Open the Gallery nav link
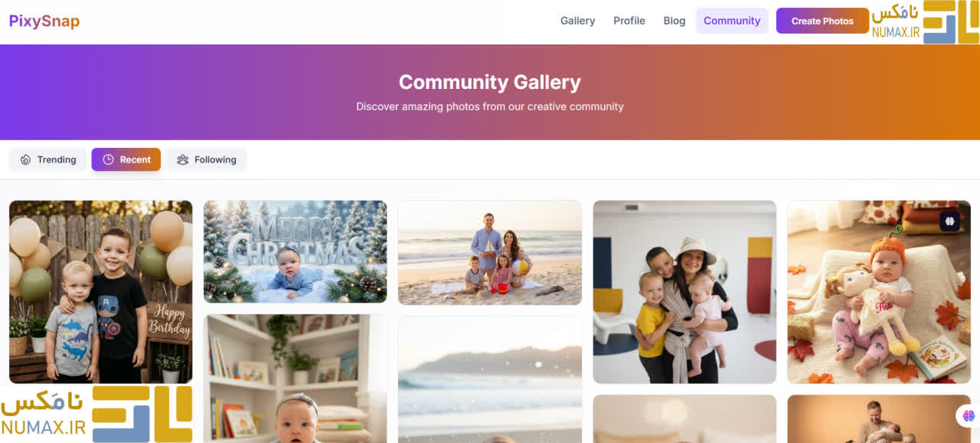The height and width of the screenshot is (443, 980). point(577,21)
